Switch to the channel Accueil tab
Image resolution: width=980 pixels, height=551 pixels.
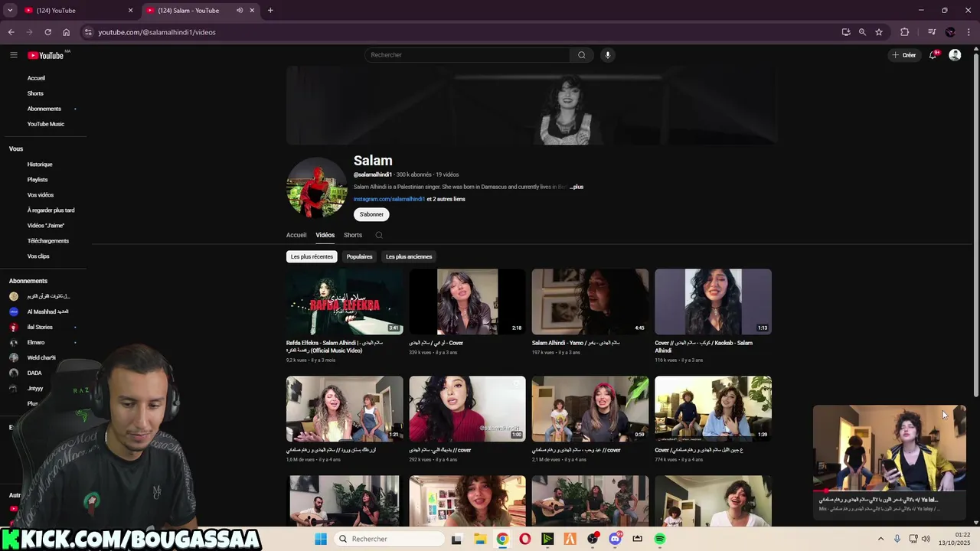click(x=296, y=235)
